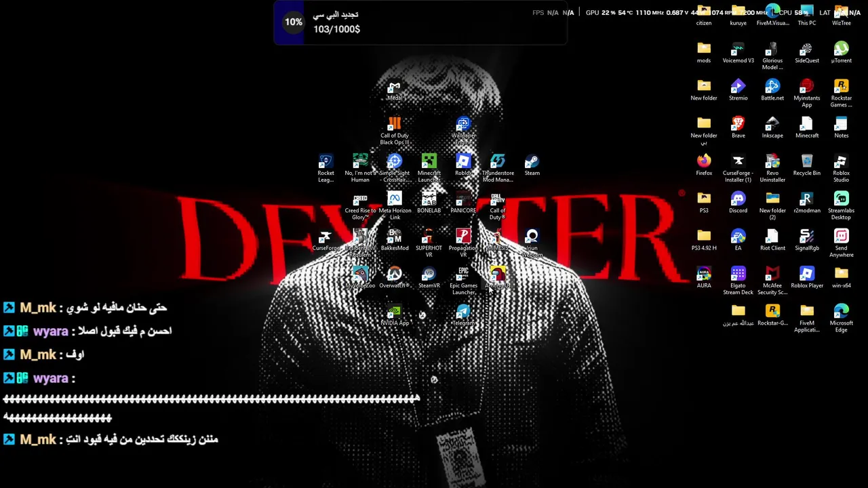
Task: Open Firefox browser icon
Action: coord(704,165)
